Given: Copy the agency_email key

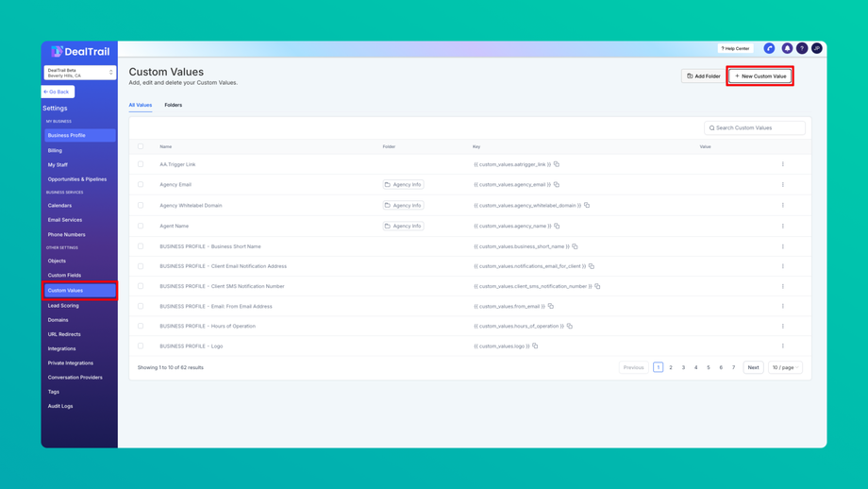Looking at the screenshot, I should (x=557, y=184).
